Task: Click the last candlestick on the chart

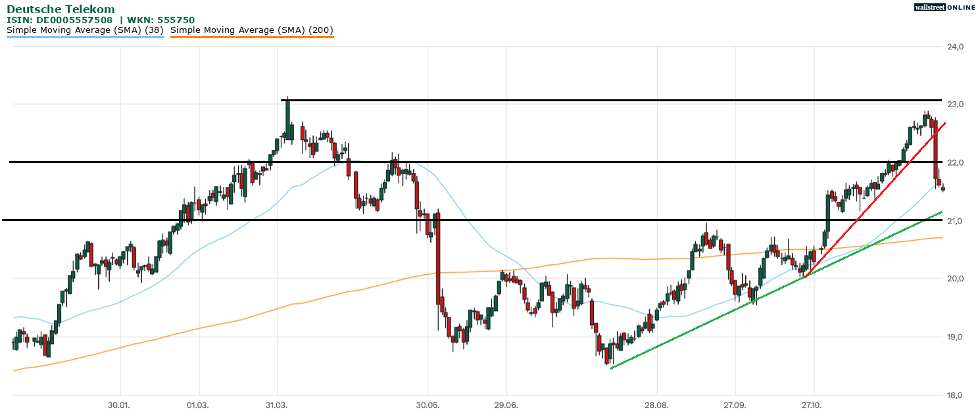Action: [x=943, y=189]
